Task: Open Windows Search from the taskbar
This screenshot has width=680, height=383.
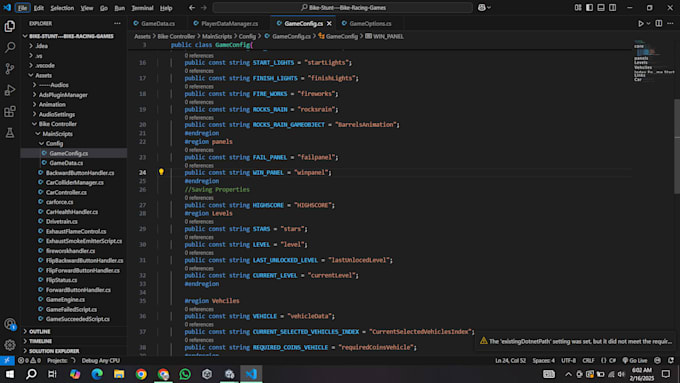Action: 31,374
